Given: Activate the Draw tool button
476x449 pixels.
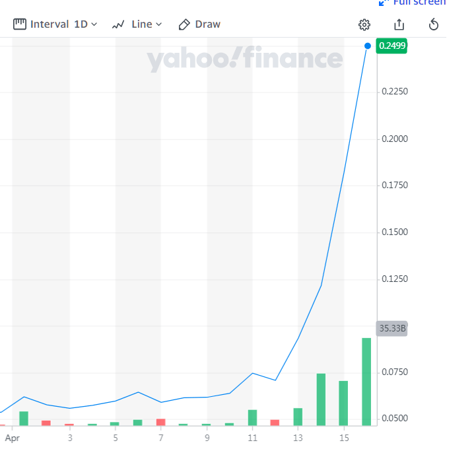Looking at the screenshot, I should click(x=199, y=24).
